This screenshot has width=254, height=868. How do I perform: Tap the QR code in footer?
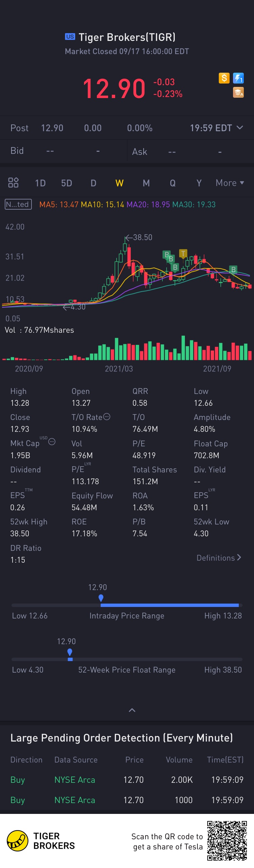tap(227, 841)
